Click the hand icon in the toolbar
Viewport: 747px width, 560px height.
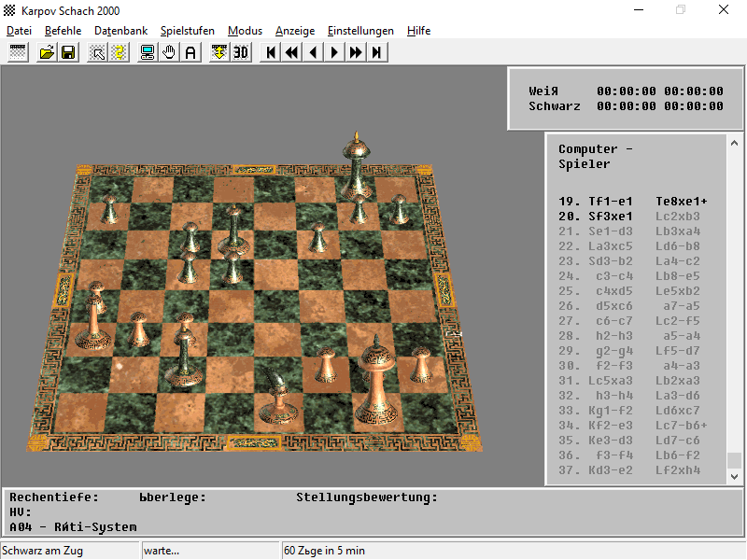coord(169,52)
